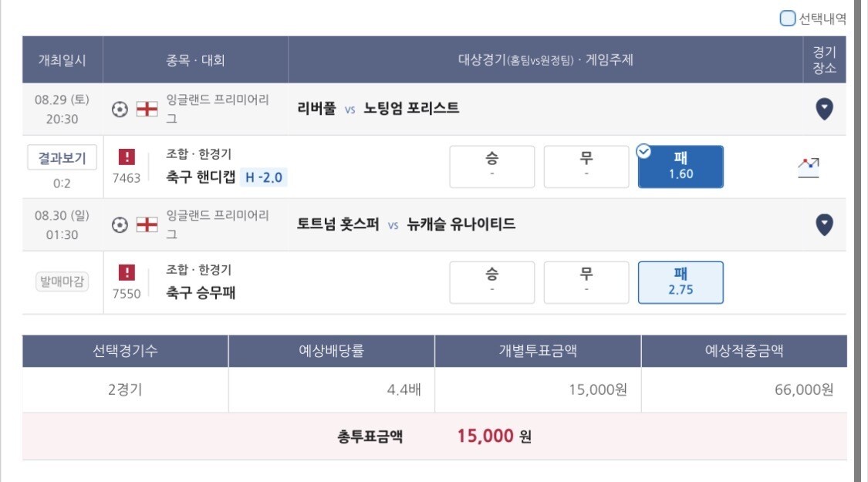Image resolution: width=868 pixels, height=482 pixels.
Task: Select 패 2.75 for Tottenham match
Action: click(x=681, y=282)
